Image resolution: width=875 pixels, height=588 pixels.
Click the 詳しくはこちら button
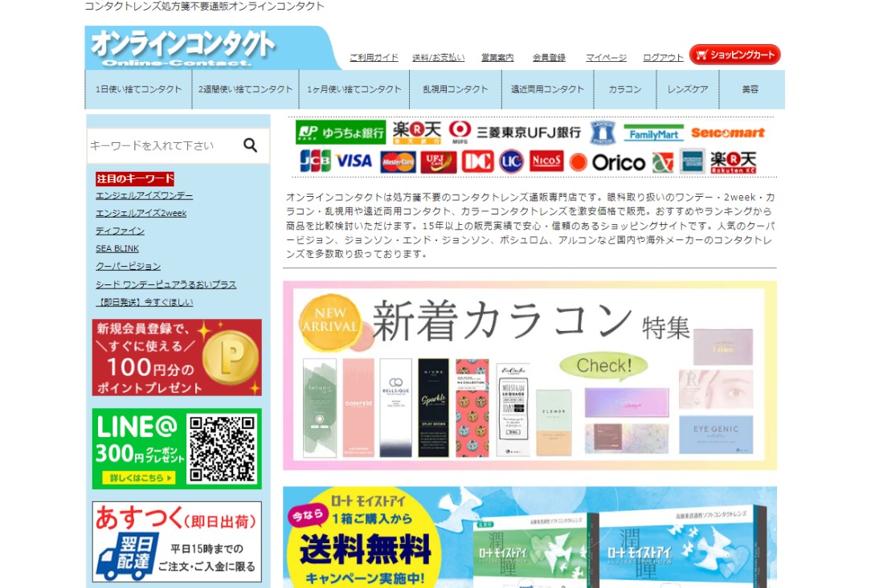click(138, 478)
